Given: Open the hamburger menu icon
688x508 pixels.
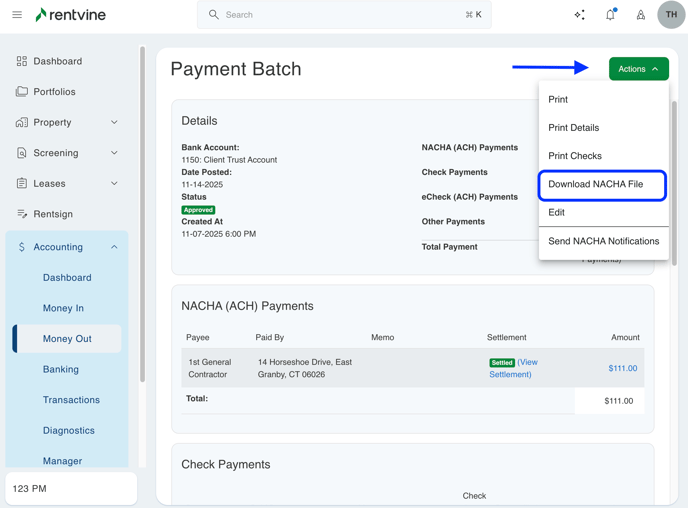Looking at the screenshot, I should coord(17,15).
